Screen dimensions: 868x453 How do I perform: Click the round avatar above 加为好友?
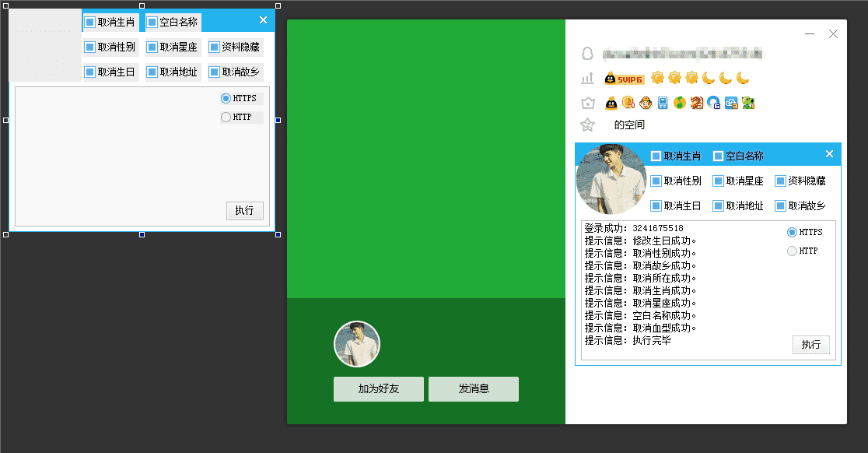[x=357, y=344]
